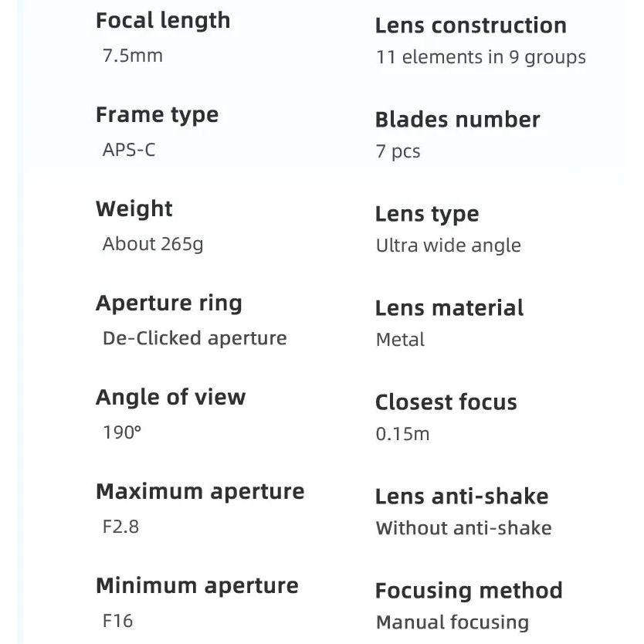Select the About 265g weight value

pos(153,244)
